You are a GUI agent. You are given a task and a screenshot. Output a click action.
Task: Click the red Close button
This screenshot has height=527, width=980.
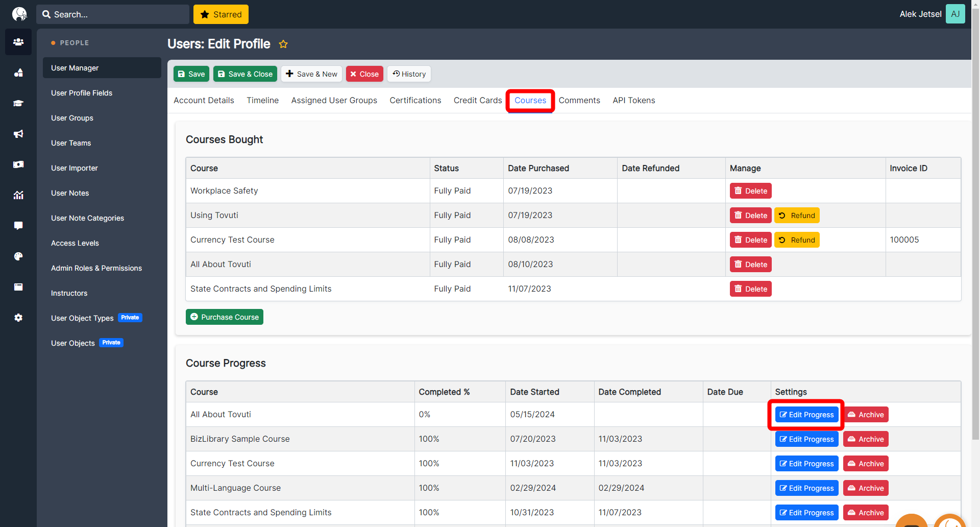pos(364,74)
